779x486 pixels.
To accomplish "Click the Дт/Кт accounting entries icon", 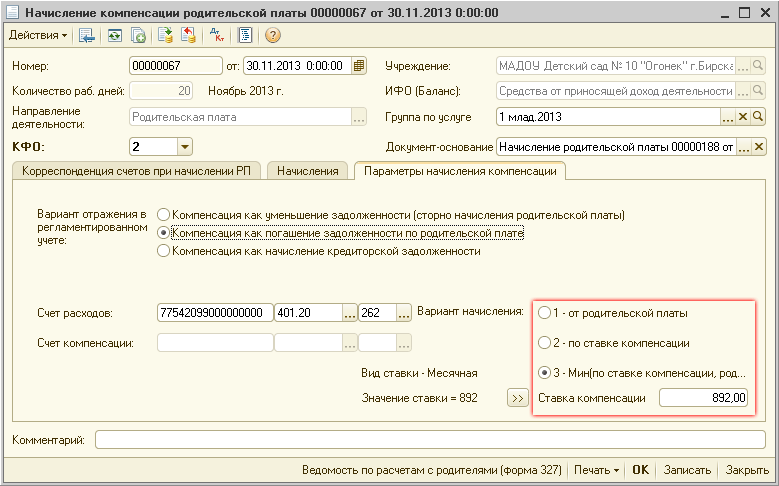I will click(x=217, y=36).
